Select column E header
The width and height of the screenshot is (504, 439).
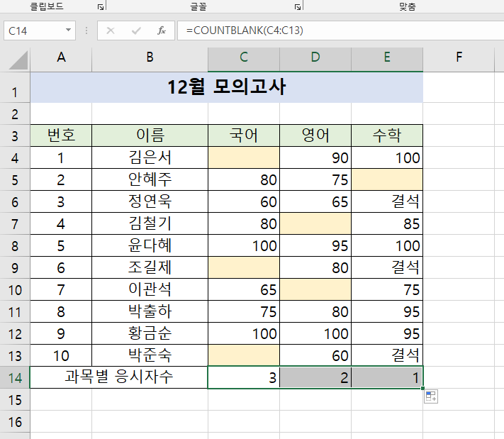tap(387, 57)
